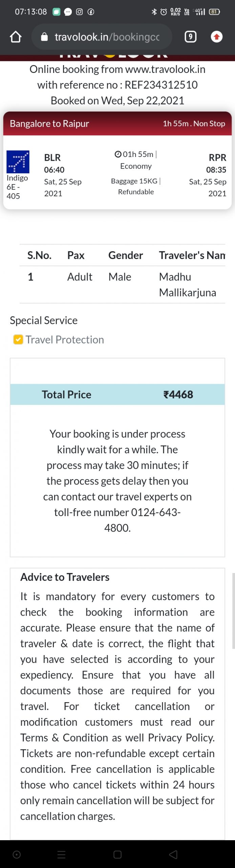Tap the travolook.in address bar
The height and width of the screenshot is (868, 235).
pos(107,37)
